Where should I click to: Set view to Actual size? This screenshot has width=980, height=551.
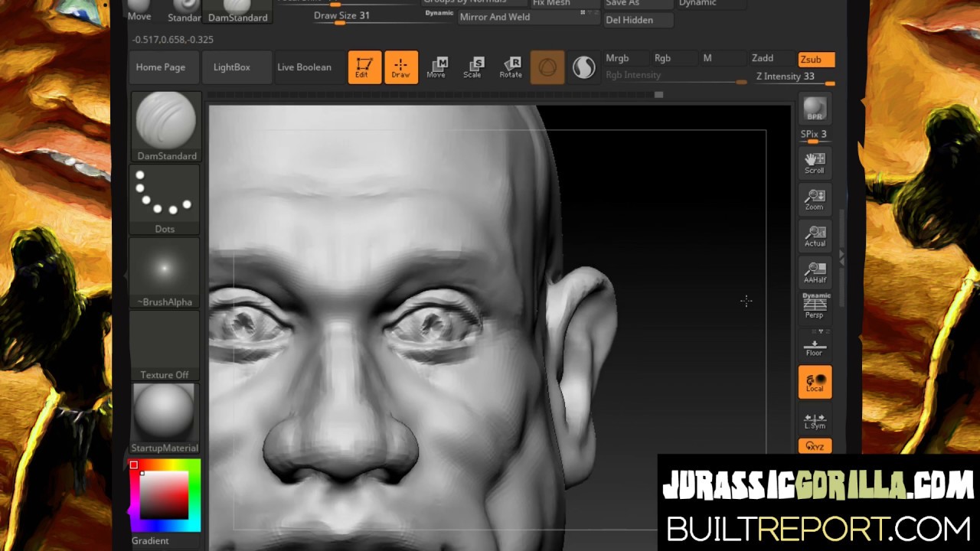coord(815,236)
